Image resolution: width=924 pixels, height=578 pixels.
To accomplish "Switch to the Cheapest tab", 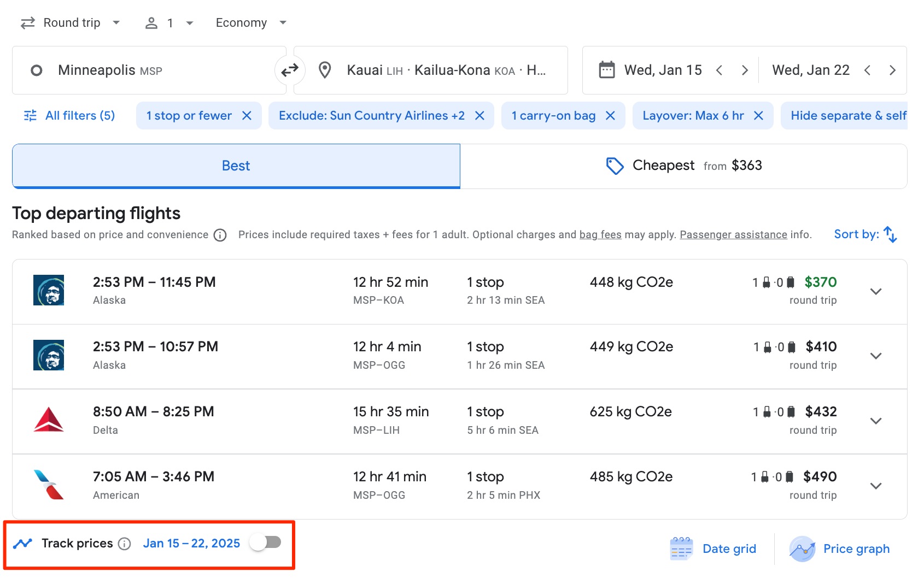I will pyautogui.click(x=664, y=166).
